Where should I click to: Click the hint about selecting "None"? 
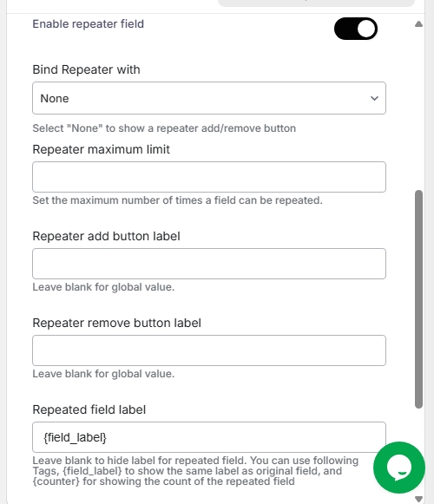(x=164, y=128)
